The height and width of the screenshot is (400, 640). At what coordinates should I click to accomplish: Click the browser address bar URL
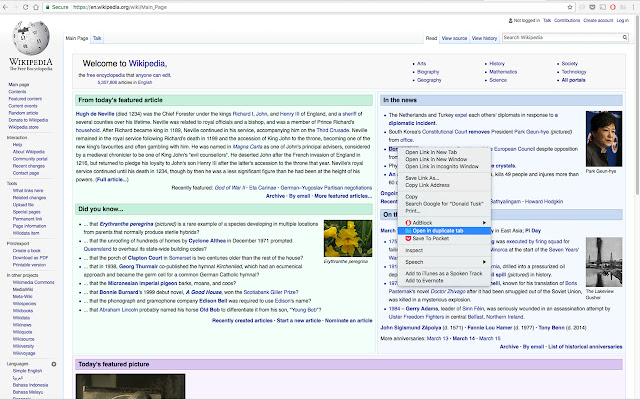tap(120, 7)
